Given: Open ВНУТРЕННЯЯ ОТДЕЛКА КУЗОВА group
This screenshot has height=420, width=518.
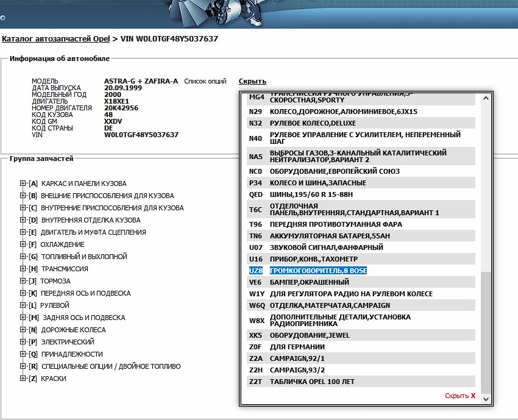Looking at the screenshot, I should [91, 220].
